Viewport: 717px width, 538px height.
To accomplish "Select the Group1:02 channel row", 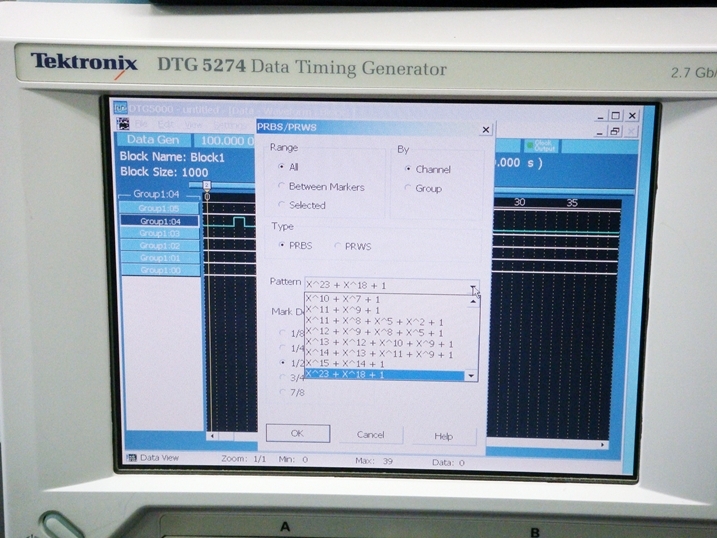I will [159, 246].
